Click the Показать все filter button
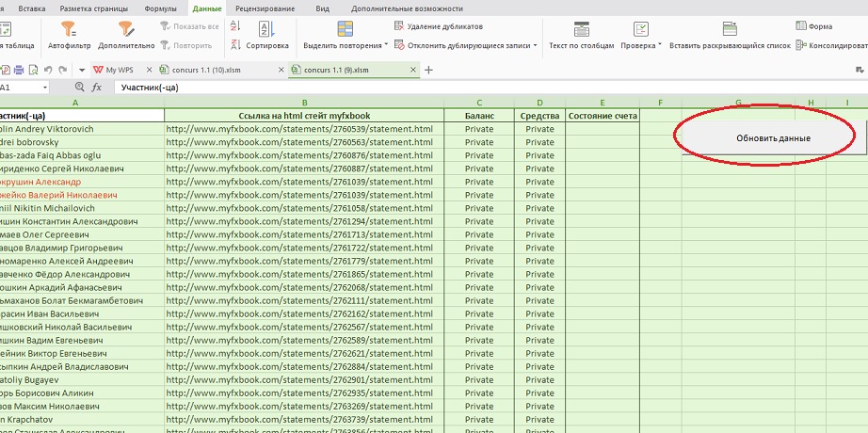868x433 pixels. click(189, 26)
